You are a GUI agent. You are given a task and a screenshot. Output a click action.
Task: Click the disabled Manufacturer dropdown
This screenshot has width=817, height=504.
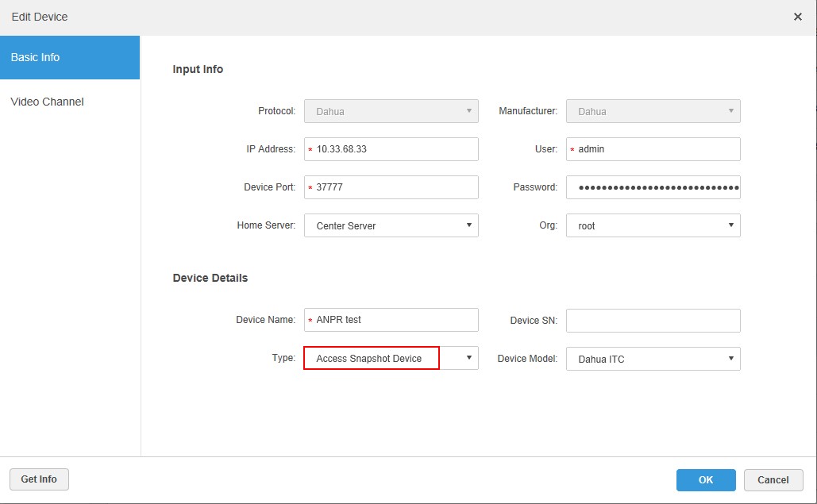pos(653,111)
